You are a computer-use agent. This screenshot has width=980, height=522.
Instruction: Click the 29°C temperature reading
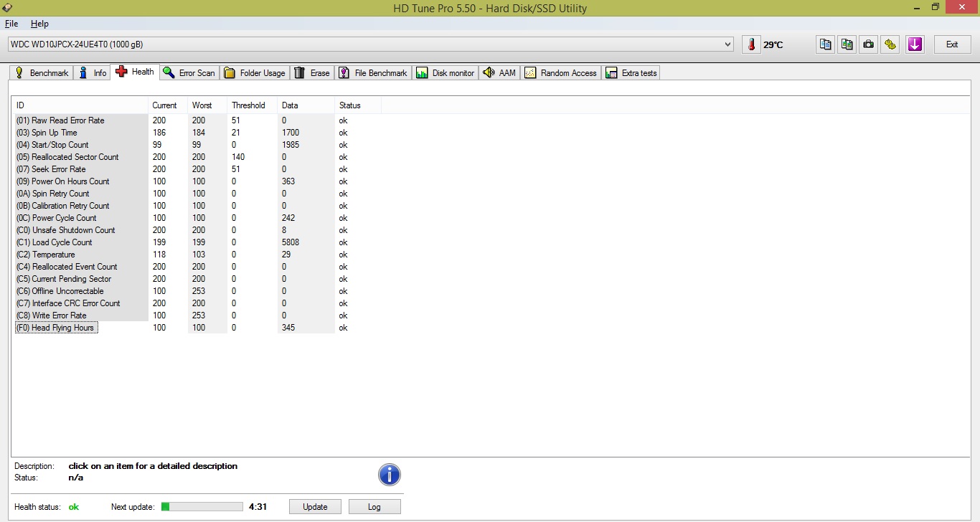[773, 45]
